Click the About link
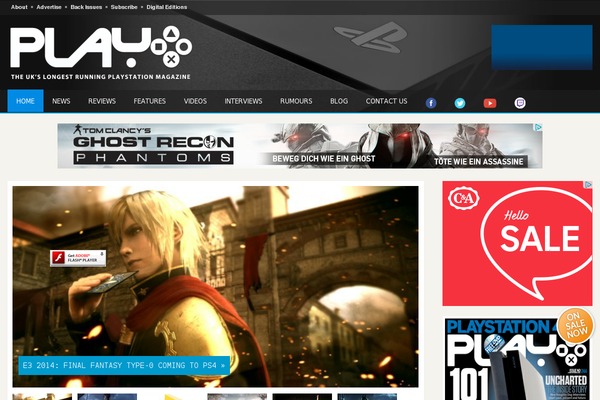 click(x=19, y=7)
